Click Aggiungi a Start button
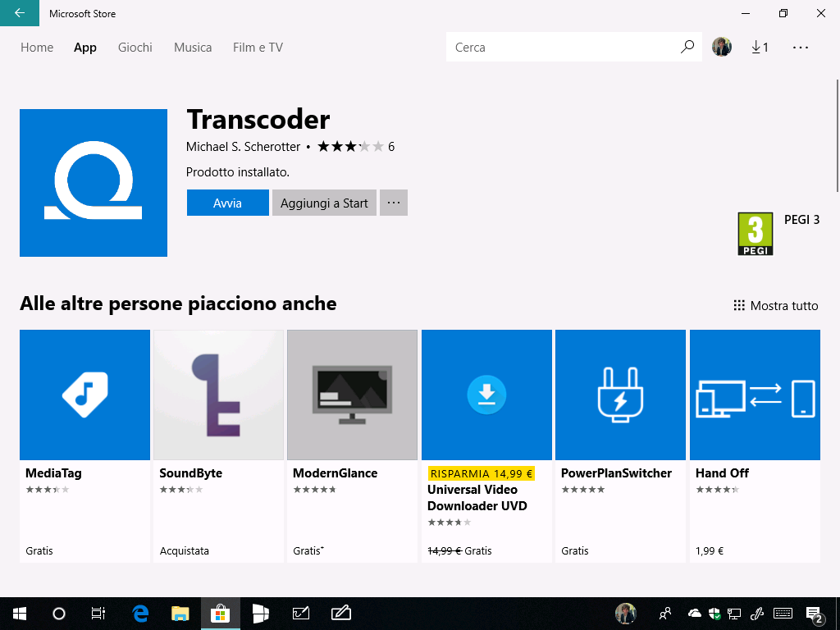840x630 pixels. click(x=324, y=203)
